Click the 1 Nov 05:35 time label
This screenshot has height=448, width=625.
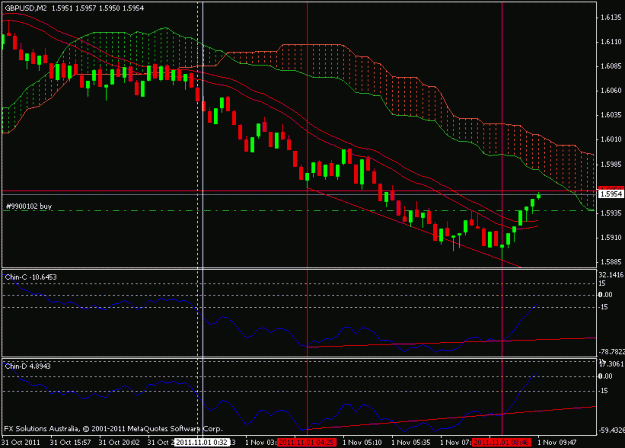pos(411,442)
